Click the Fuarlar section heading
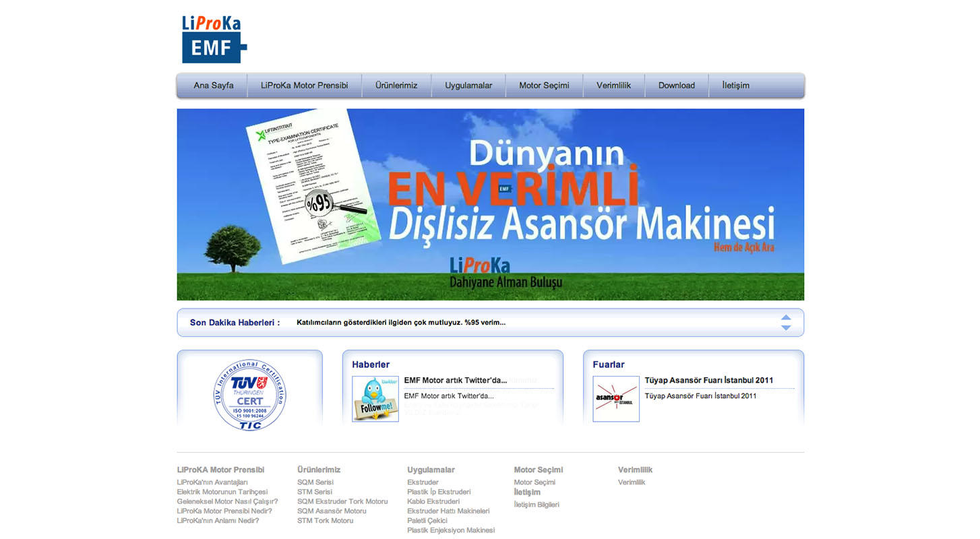The height and width of the screenshot is (539, 980). point(609,364)
